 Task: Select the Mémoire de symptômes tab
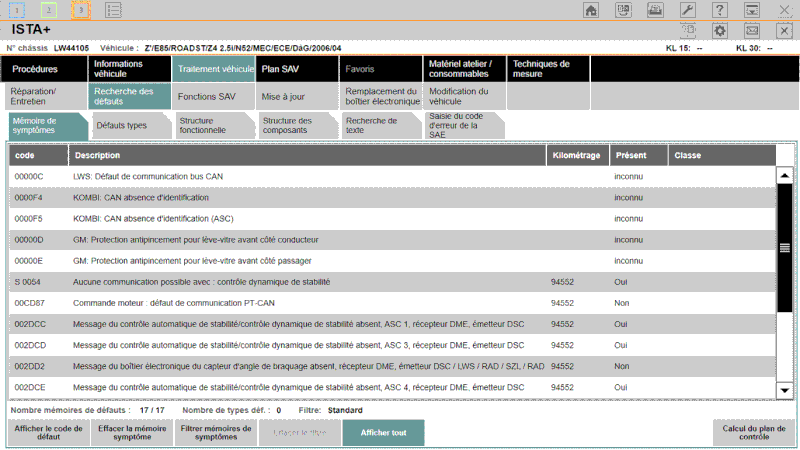[x=48, y=126]
